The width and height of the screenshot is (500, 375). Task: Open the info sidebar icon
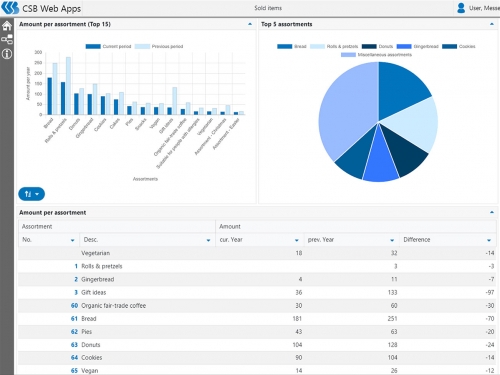[x=7, y=54]
